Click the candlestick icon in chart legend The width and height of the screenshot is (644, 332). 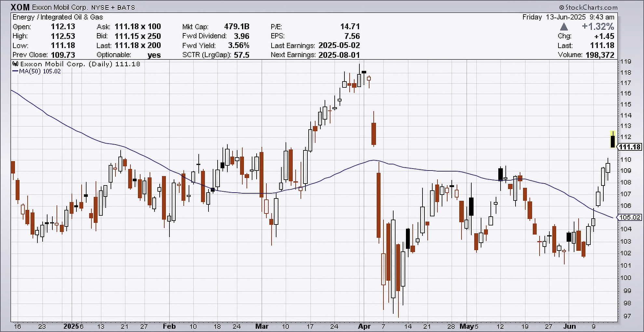pyautogui.click(x=15, y=64)
